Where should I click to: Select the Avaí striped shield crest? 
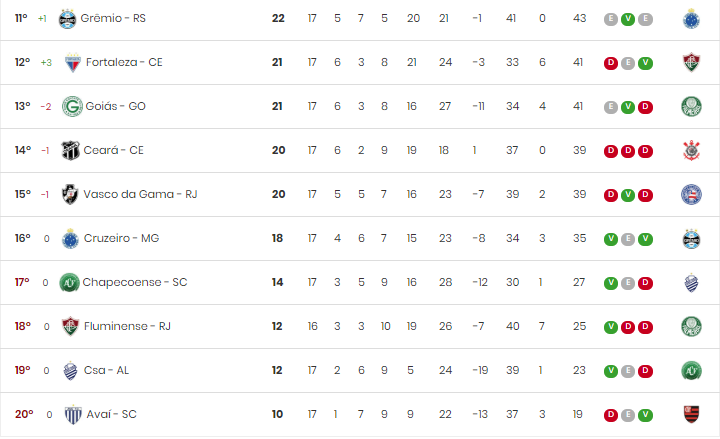[x=73, y=415]
